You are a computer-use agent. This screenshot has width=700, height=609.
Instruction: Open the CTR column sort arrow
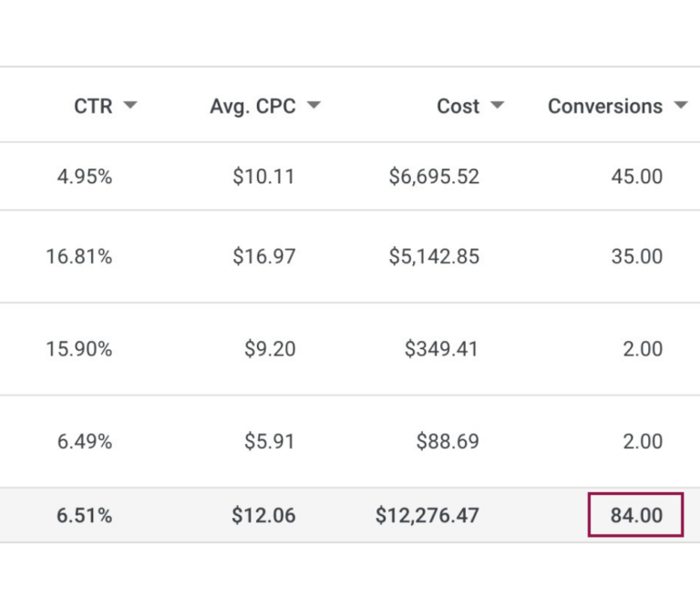(x=130, y=106)
